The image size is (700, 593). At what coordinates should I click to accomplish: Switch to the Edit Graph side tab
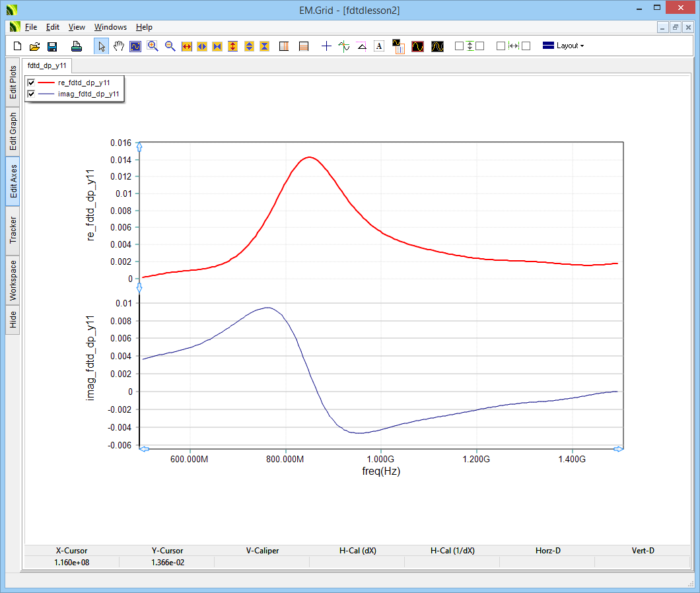[13, 131]
